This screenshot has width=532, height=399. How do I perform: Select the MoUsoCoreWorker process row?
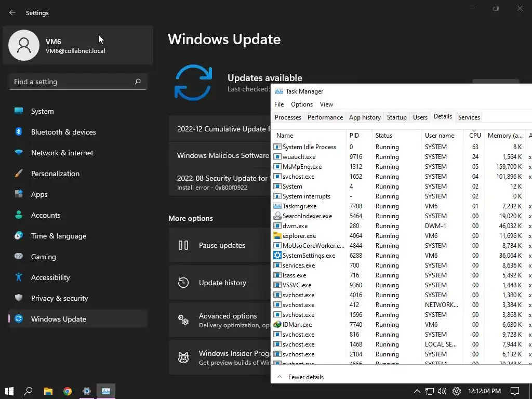click(x=402, y=245)
